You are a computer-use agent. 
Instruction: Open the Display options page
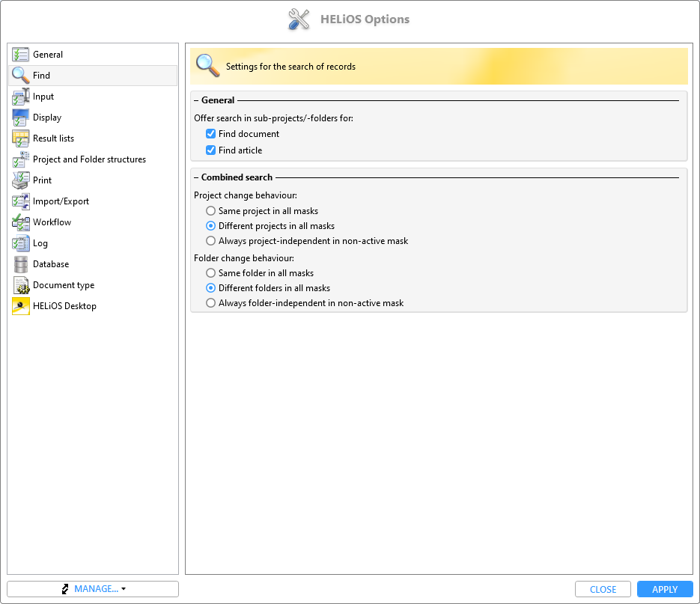click(x=93, y=118)
